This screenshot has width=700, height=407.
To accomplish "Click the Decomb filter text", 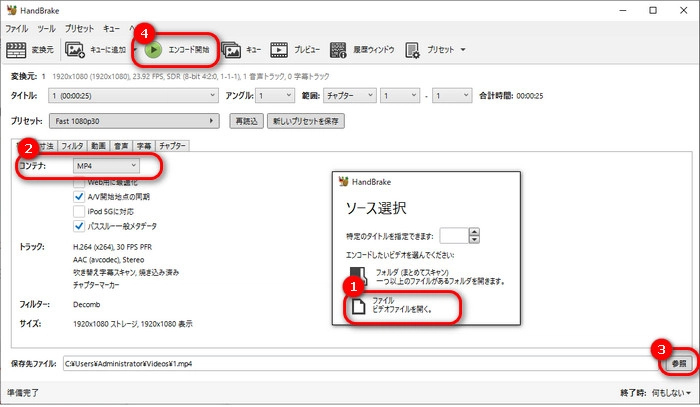I will (87, 304).
